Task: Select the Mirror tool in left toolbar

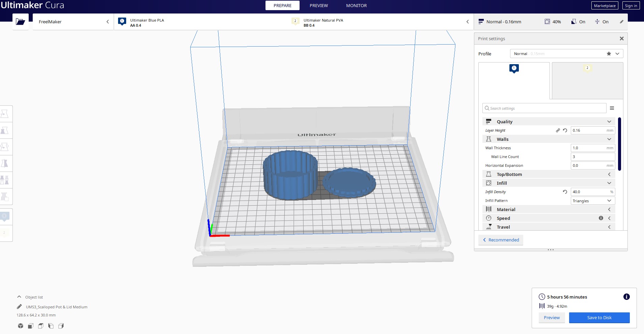Action: (5, 163)
